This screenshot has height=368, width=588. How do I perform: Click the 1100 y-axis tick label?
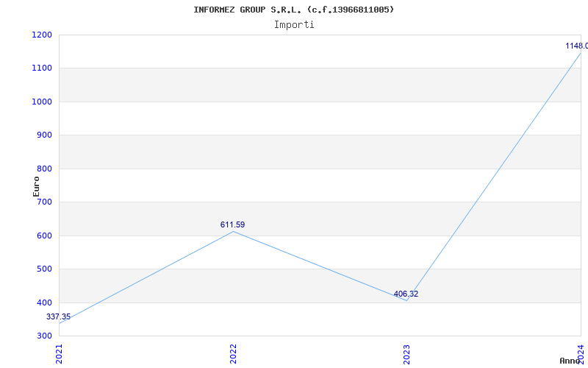[42, 68]
